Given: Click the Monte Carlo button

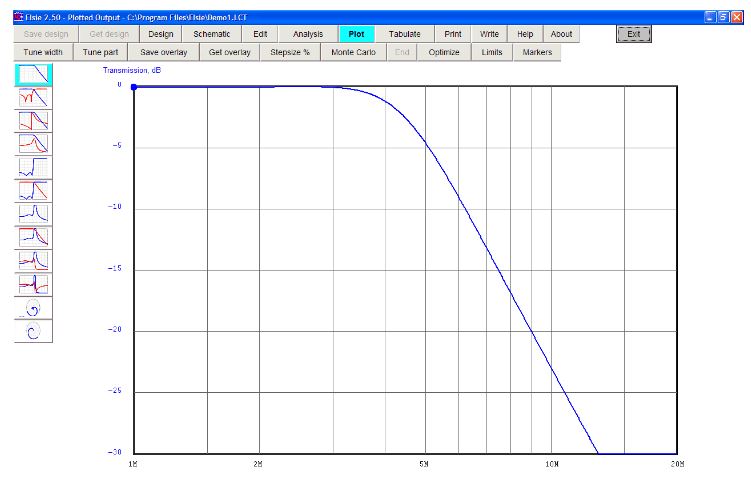Looking at the screenshot, I should point(347,52).
